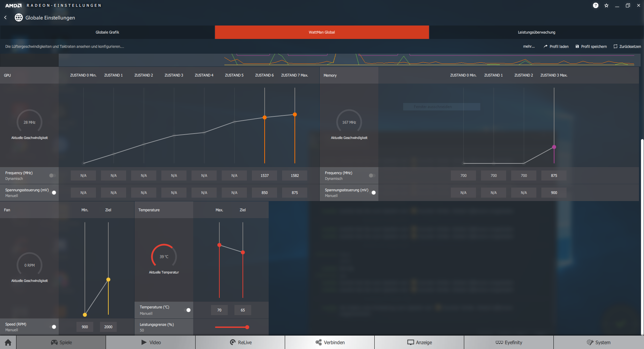Image resolution: width=644 pixels, height=349 pixels.
Task: Click Temperature Max. field showing 70
Action: pos(219,310)
